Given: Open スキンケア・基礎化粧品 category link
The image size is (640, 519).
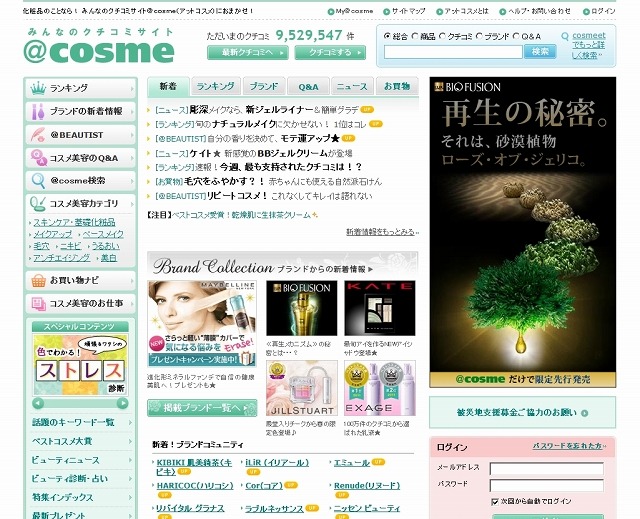Looking at the screenshot, I should tap(74, 222).
